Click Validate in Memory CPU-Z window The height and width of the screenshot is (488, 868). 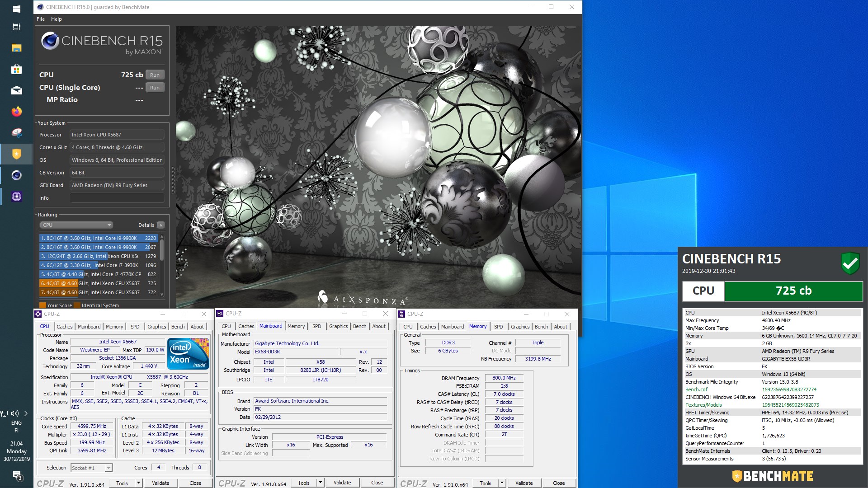tap(524, 483)
